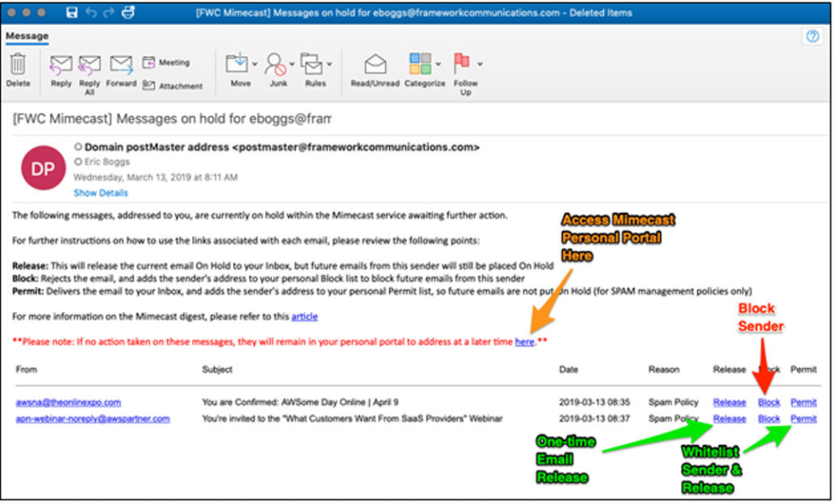Click the Subject column header
This screenshot has height=504, width=835.
pos(217,369)
